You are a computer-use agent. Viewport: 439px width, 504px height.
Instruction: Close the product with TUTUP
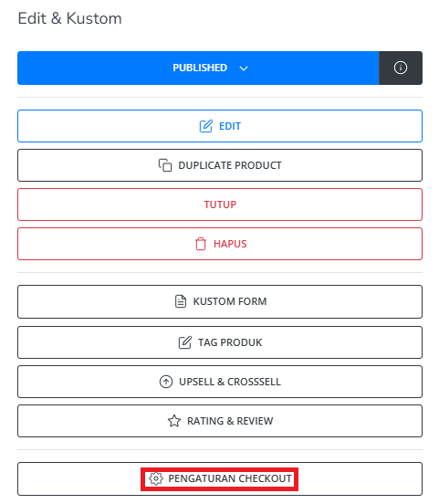click(220, 205)
